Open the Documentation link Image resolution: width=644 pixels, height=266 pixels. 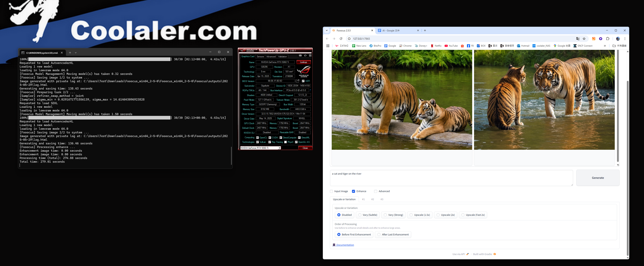tap(343, 245)
